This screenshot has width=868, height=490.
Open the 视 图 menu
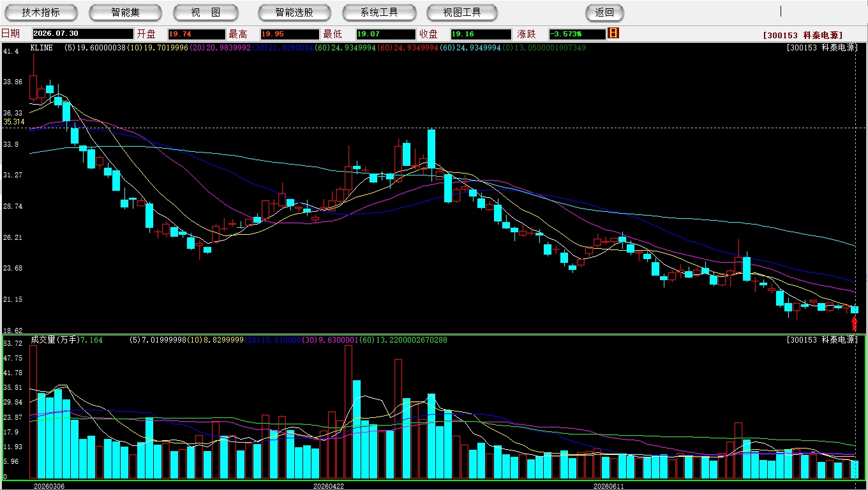(x=206, y=12)
